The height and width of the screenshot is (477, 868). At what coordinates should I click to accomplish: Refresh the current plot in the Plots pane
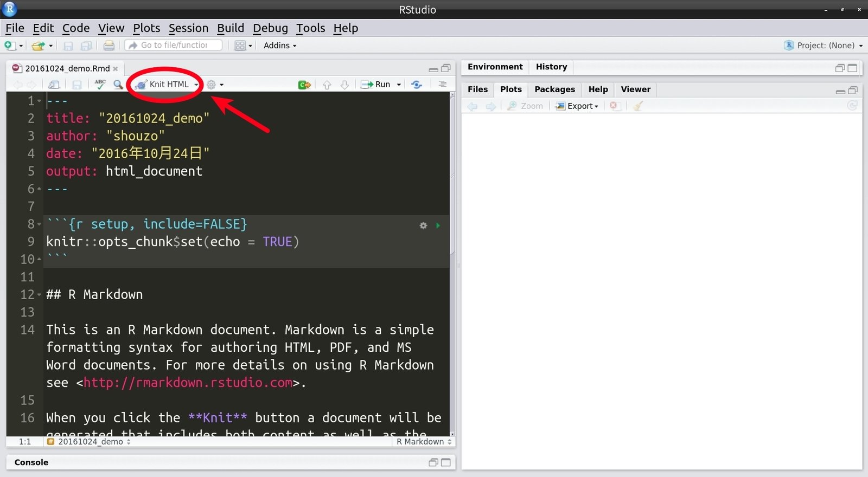coord(852,106)
